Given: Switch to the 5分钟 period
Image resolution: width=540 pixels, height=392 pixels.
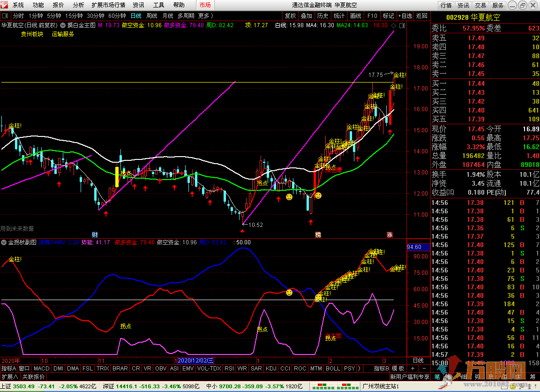Looking at the screenshot, I should pyautogui.click(x=54, y=16).
